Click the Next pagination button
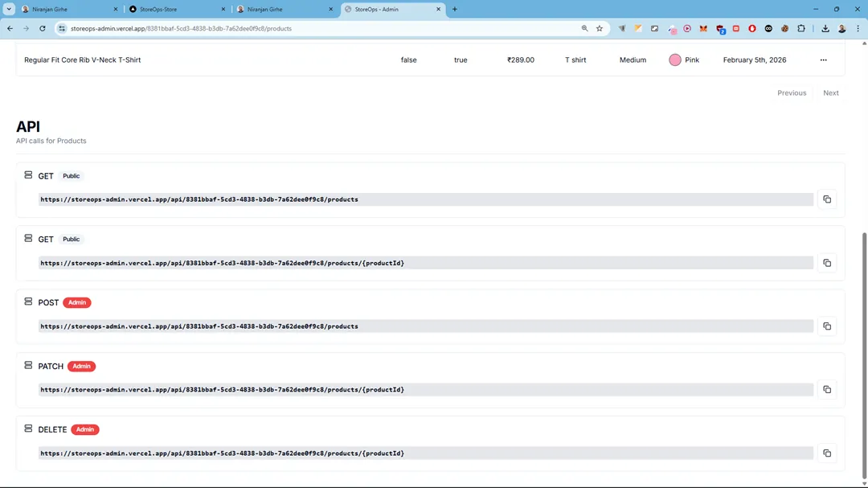868x488 pixels. pos(830,93)
